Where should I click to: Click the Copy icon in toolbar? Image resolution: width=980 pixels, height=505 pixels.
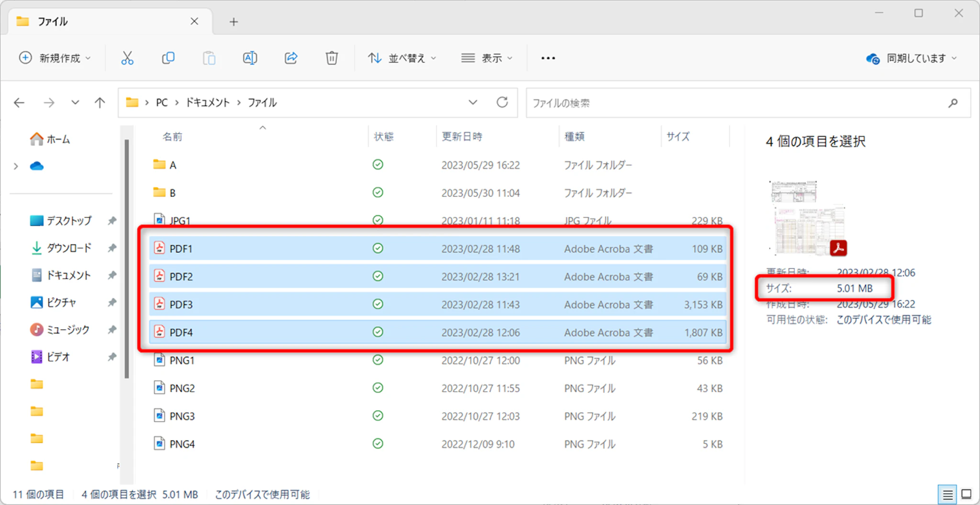(x=168, y=58)
